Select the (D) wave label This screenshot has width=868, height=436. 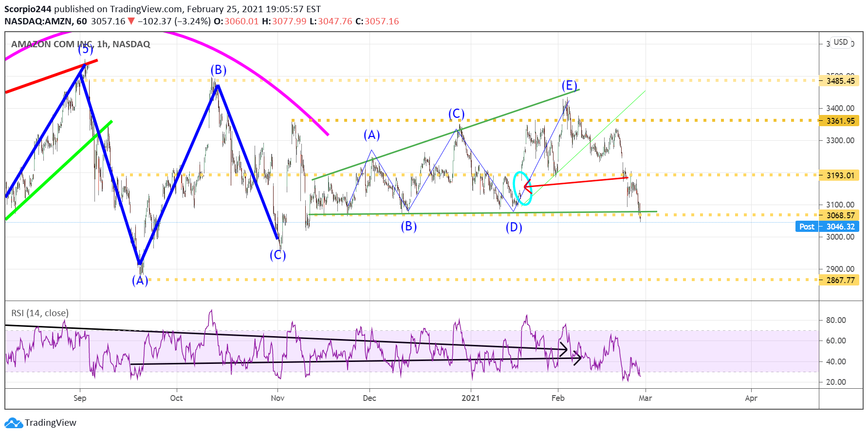[x=514, y=227]
